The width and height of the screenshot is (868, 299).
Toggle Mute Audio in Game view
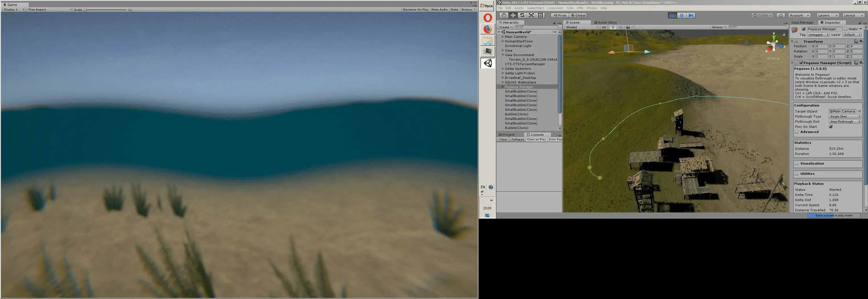click(x=439, y=10)
